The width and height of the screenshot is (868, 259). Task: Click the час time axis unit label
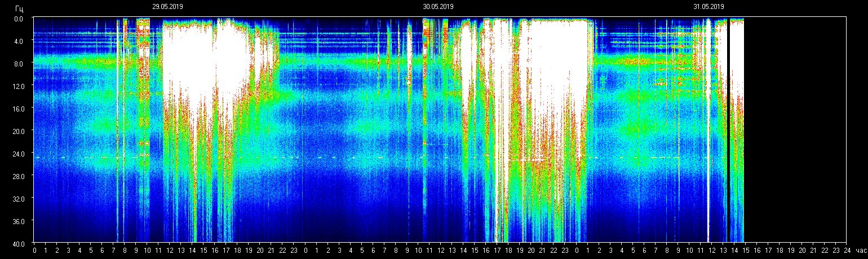pos(861,250)
